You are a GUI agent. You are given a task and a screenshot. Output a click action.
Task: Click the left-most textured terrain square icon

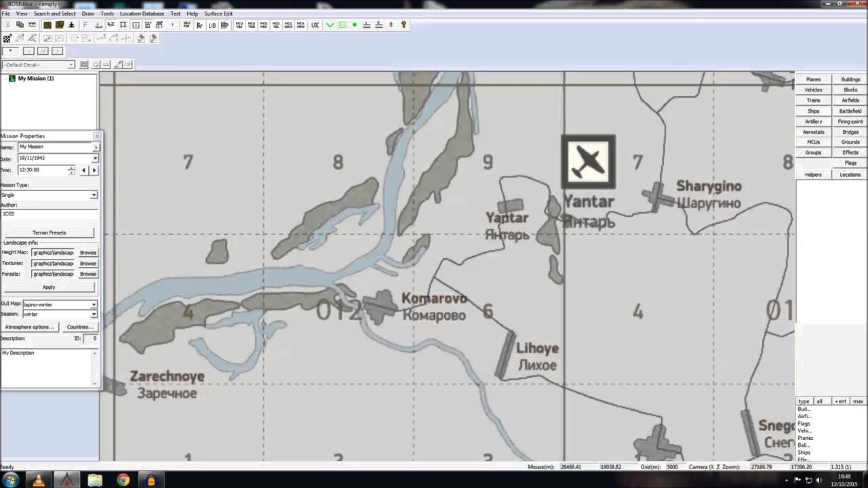point(47,25)
